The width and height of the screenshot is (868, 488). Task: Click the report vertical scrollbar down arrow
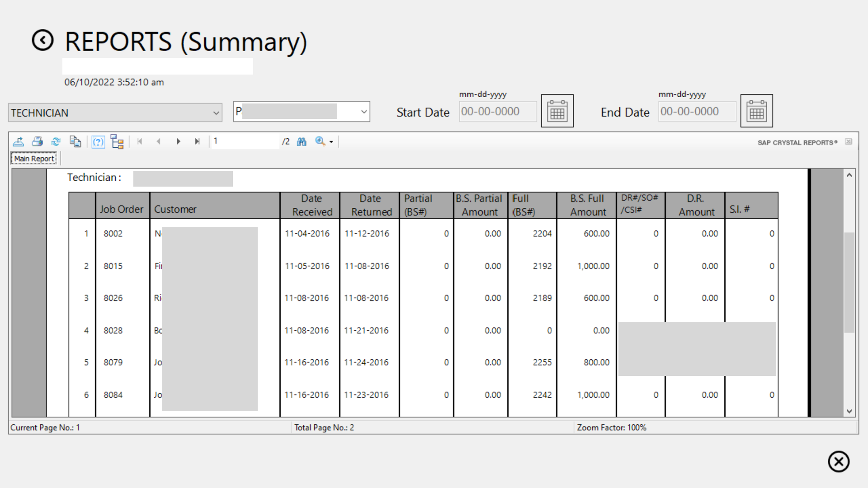(x=849, y=411)
